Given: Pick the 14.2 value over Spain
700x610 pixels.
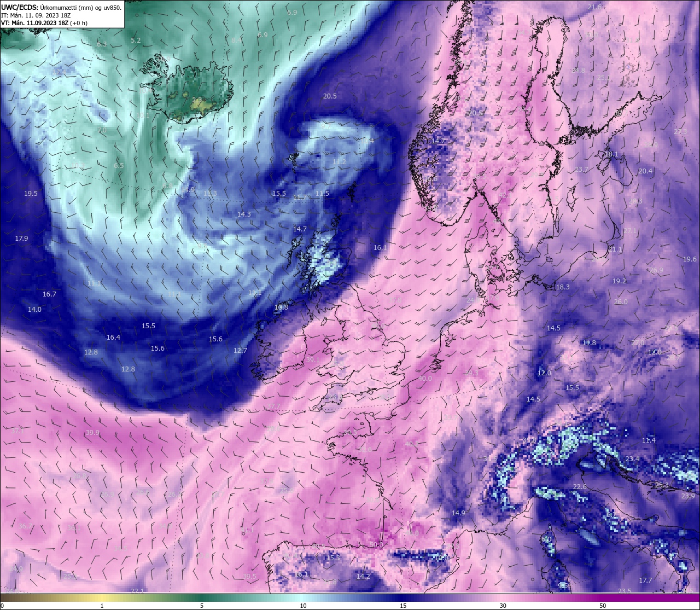Looking at the screenshot, I should click(x=363, y=577).
